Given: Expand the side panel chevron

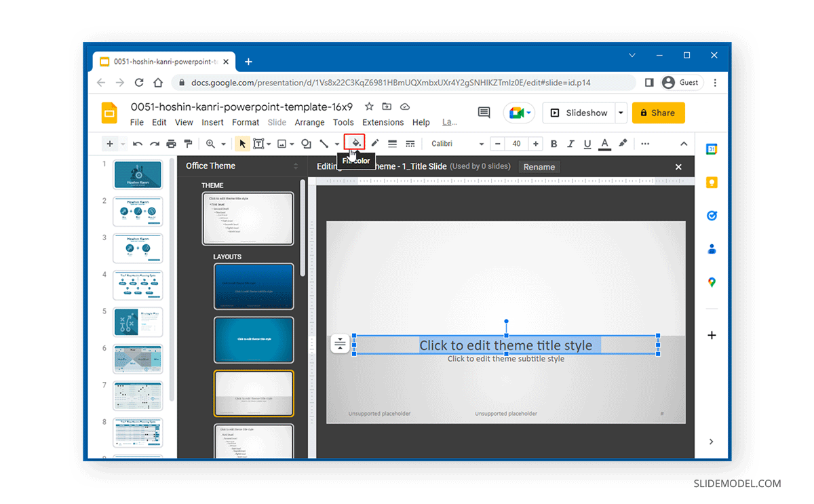Looking at the screenshot, I should 711,442.
